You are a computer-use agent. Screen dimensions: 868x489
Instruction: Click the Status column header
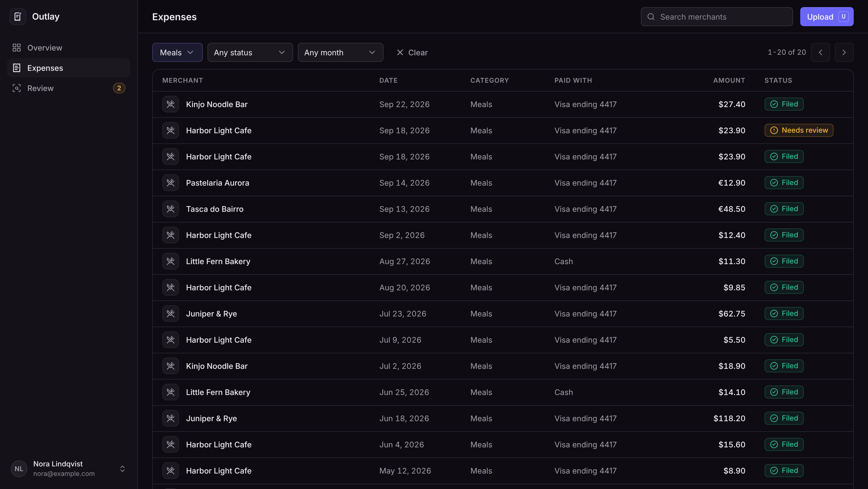pos(778,80)
